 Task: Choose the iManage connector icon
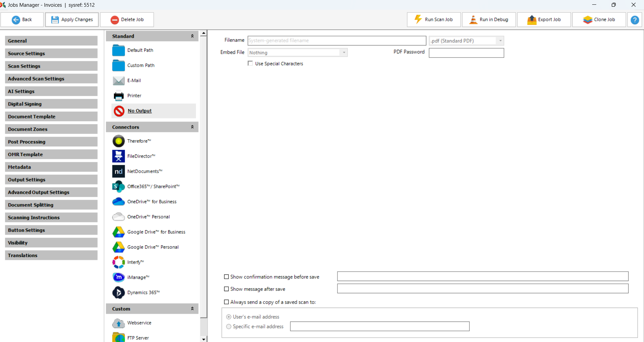(x=118, y=277)
